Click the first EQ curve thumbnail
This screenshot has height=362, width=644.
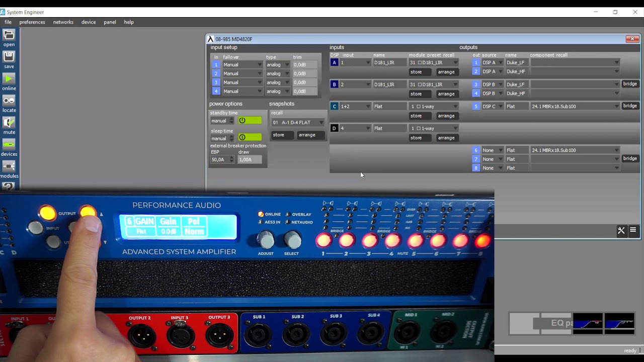pyautogui.click(x=588, y=323)
